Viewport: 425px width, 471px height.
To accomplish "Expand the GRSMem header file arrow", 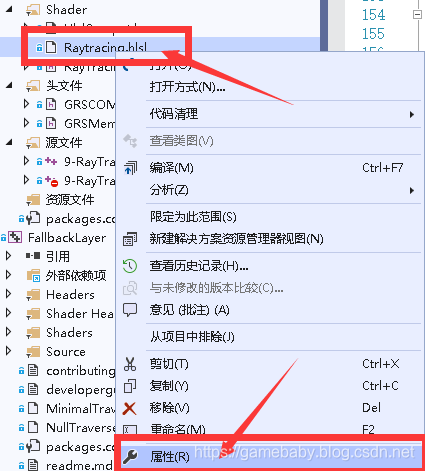I will click(27, 123).
